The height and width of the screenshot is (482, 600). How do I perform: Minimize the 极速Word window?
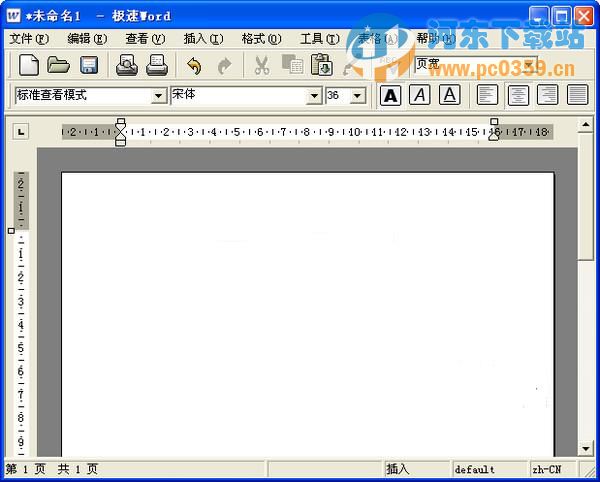tap(538, 16)
